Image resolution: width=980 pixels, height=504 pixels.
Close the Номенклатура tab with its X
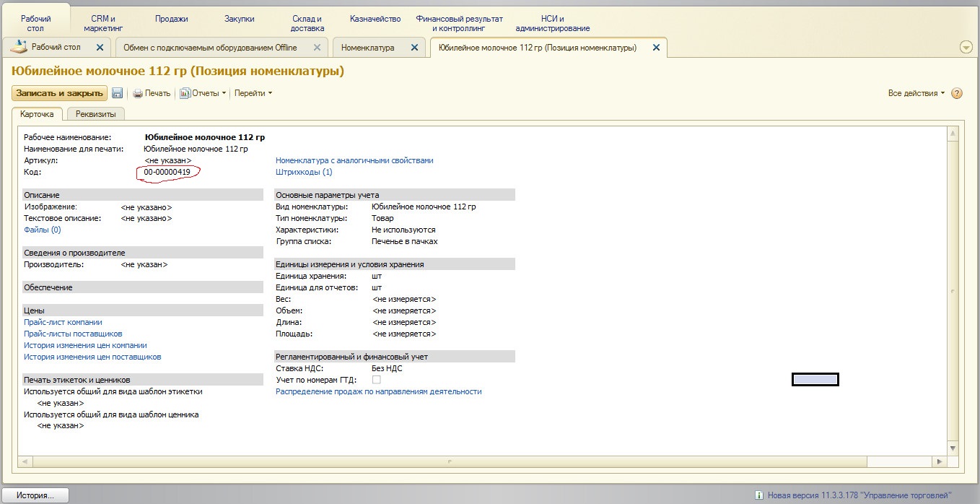414,48
